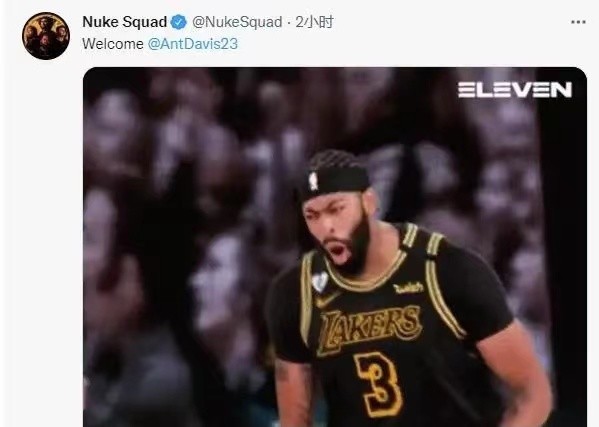Click the sponsor patch on the jersey shoulder

[x=408, y=288]
